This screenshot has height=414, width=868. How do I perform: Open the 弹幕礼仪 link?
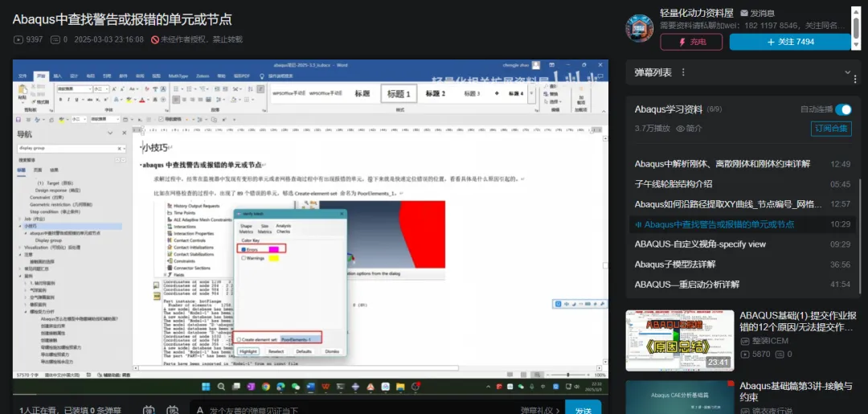(540, 410)
